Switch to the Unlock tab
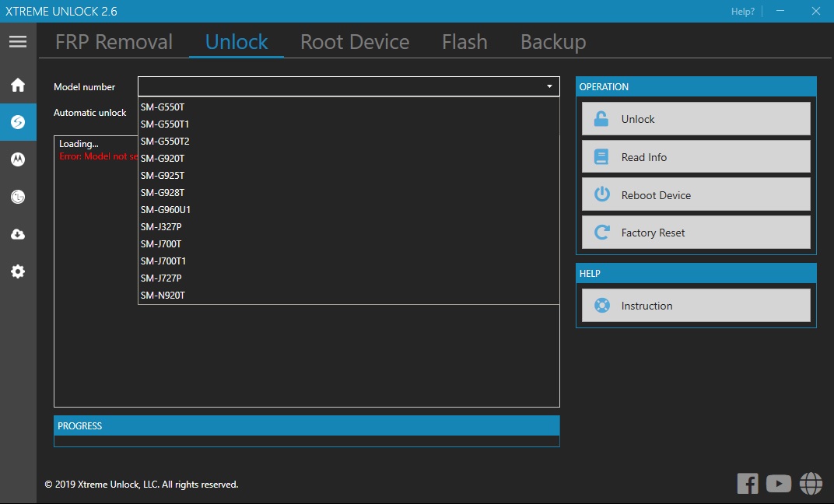The width and height of the screenshot is (834, 504). click(x=237, y=41)
